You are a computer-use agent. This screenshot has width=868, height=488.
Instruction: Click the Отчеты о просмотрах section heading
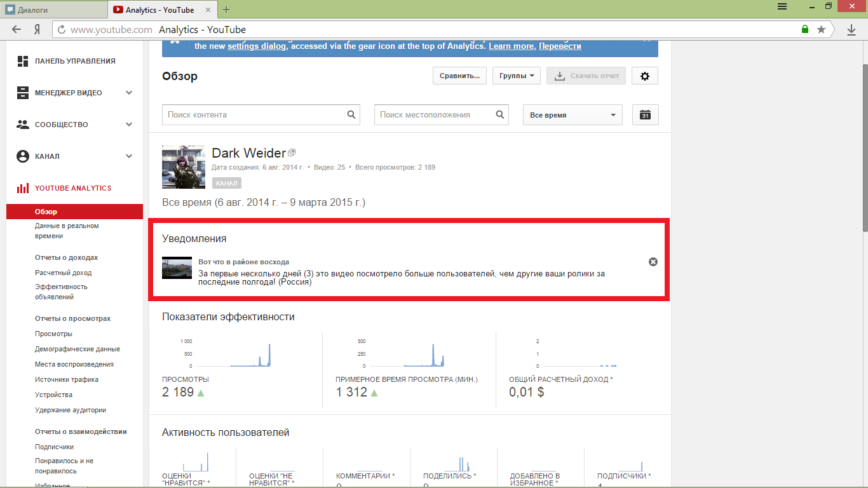(72, 318)
